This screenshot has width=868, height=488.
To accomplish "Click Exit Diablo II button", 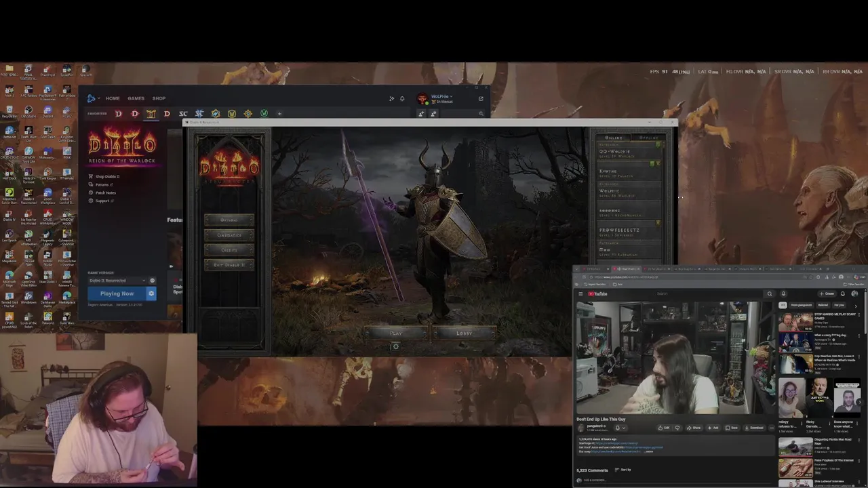I will (x=229, y=264).
